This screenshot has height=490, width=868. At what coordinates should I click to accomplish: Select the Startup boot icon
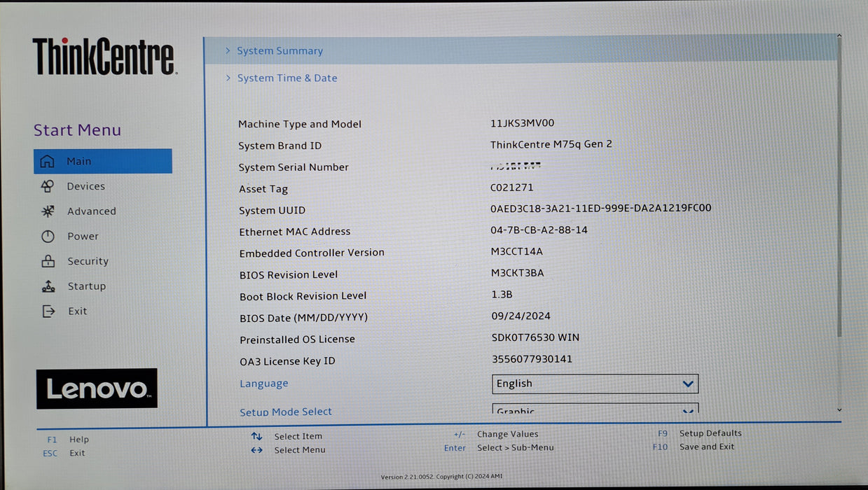(48, 286)
